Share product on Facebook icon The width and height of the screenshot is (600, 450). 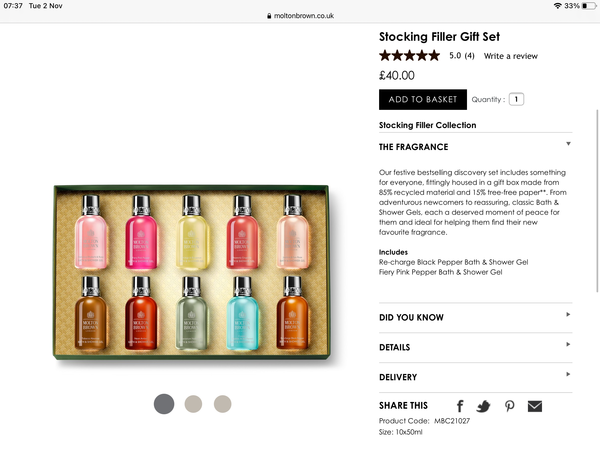[x=460, y=406]
